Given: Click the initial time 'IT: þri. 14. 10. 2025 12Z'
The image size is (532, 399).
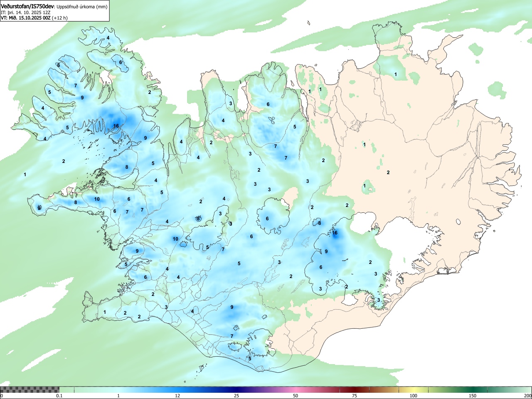Looking at the screenshot, I should coord(26,12).
